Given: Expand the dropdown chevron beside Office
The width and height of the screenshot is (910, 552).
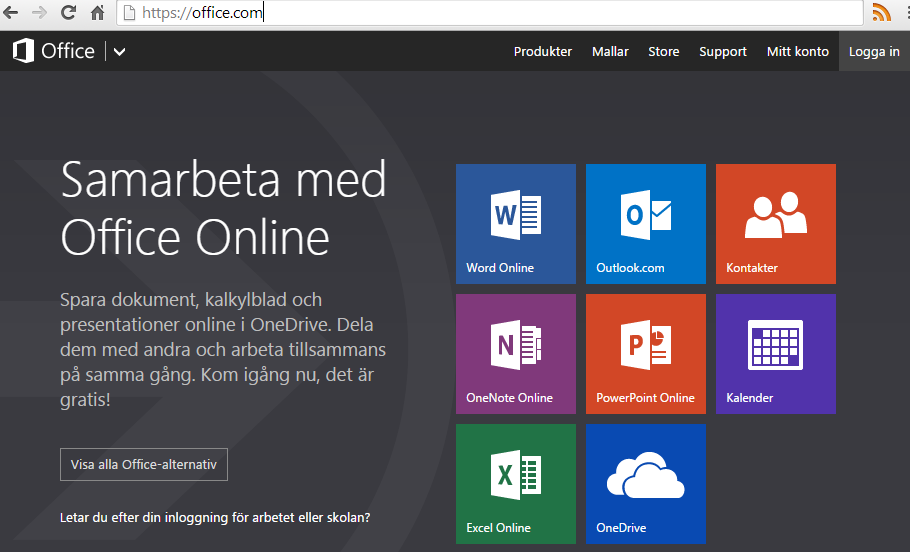Looking at the screenshot, I should (120, 52).
